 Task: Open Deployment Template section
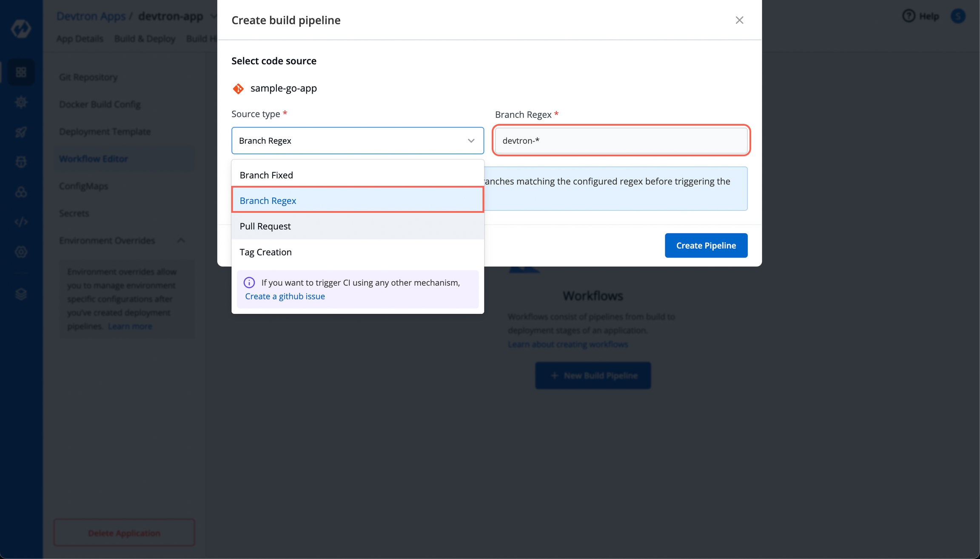coord(105,131)
